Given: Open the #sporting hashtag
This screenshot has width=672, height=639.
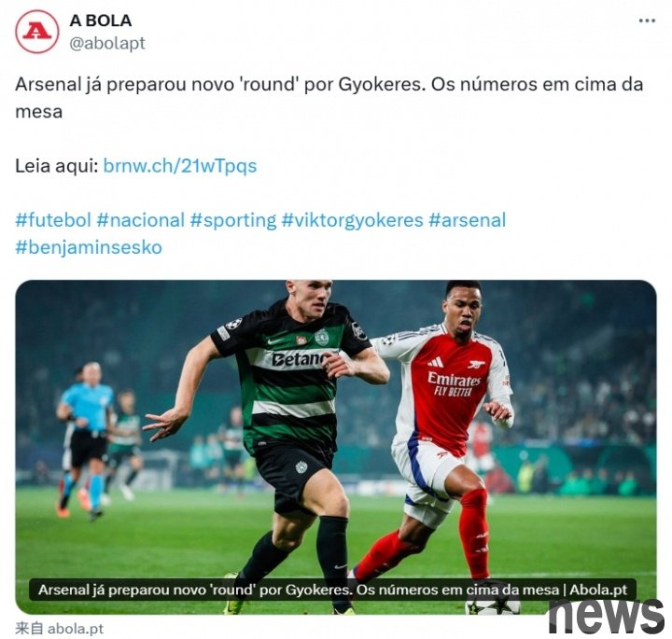Looking at the screenshot, I should coord(233,220).
